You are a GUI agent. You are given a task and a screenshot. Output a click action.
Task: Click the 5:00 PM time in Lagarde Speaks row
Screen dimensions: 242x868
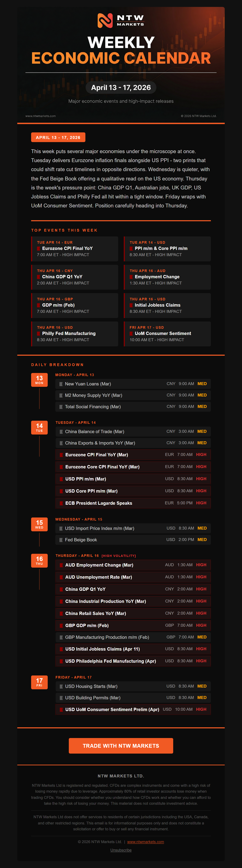coord(185,503)
